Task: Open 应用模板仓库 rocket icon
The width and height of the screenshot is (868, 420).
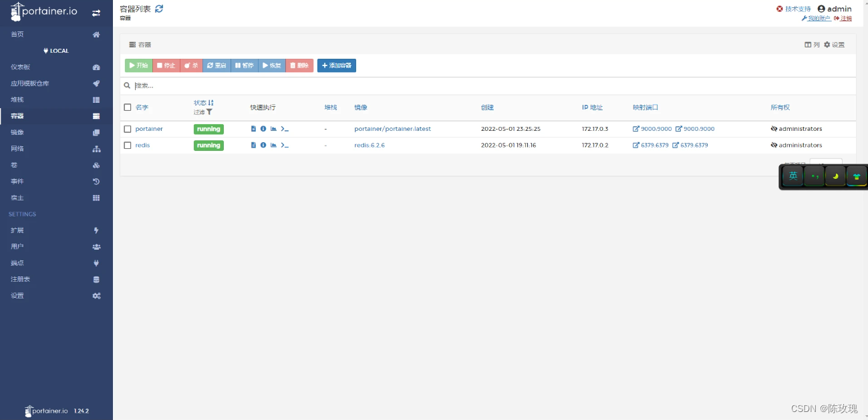Action: pyautogui.click(x=96, y=83)
